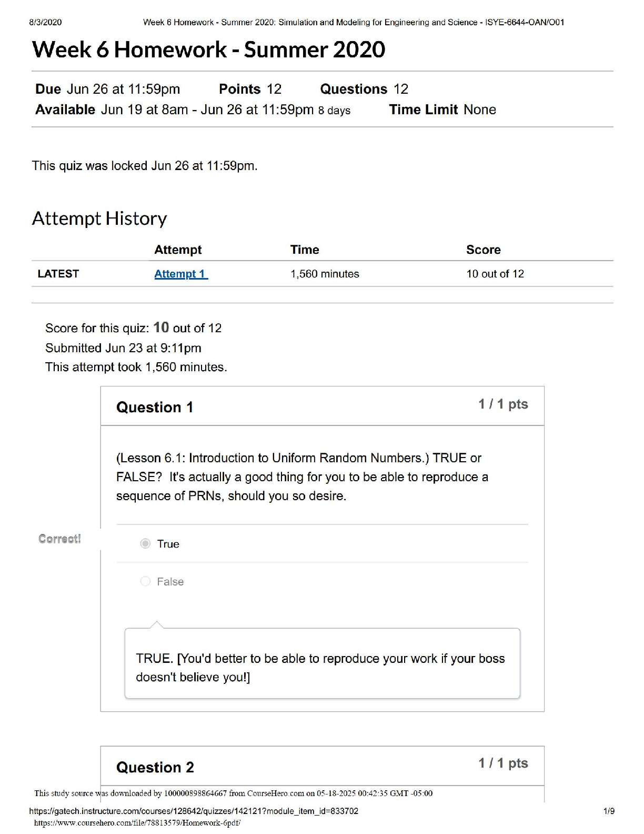Open the Attempt 1 link
Viewport: 644px width, 834px height.
coord(180,274)
